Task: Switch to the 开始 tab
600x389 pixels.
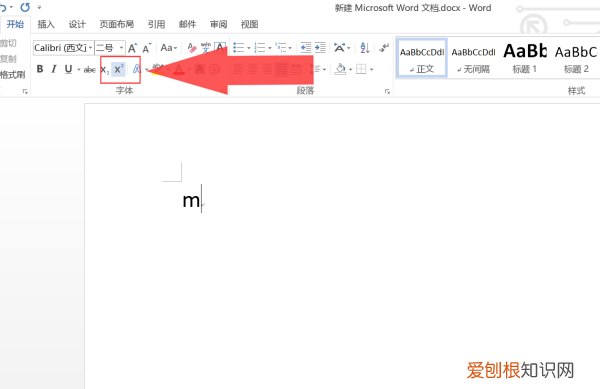Action: 15,24
